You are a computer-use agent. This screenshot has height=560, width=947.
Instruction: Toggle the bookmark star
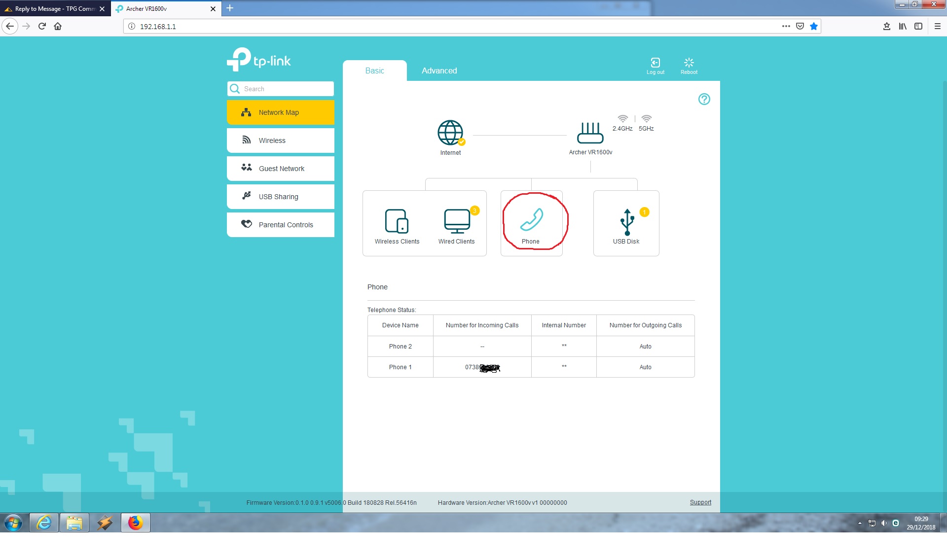(814, 26)
